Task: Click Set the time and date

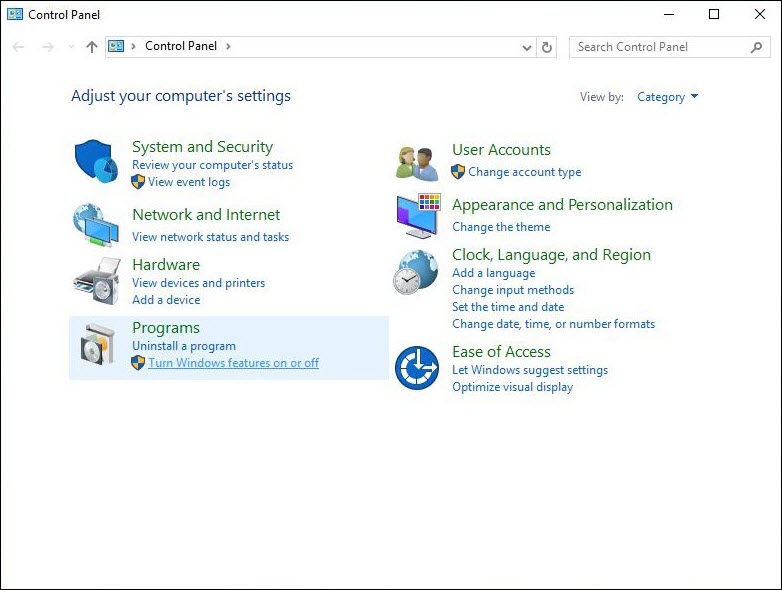Action: (x=508, y=307)
